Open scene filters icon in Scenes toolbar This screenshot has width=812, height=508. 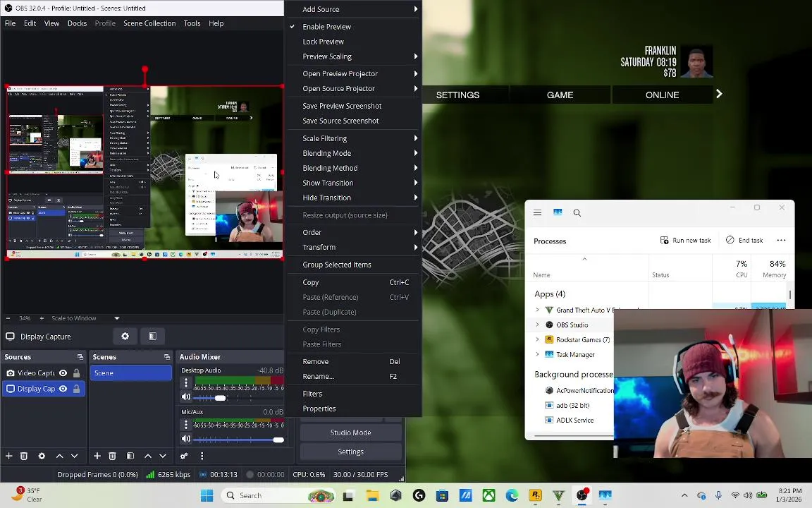pos(130,456)
